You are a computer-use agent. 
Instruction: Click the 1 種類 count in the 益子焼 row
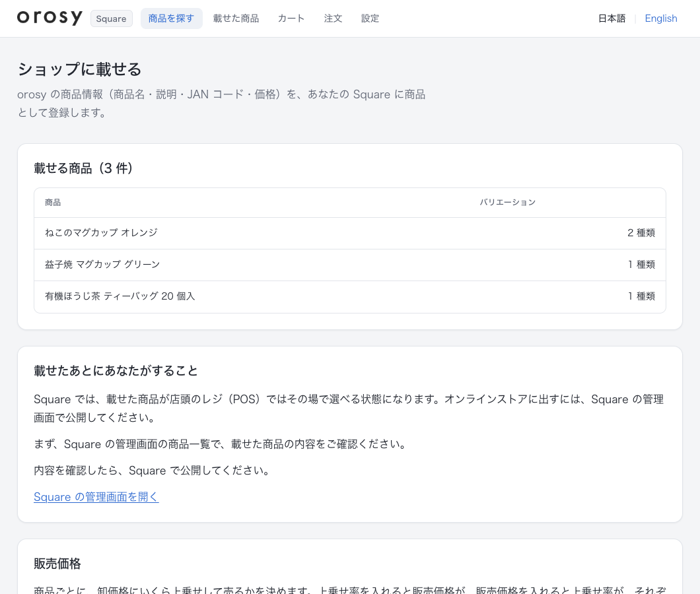coord(641,265)
